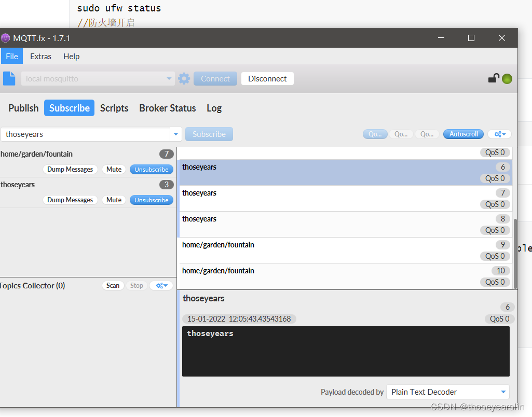
Task: Switch to the Publish tab
Action: (23, 108)
